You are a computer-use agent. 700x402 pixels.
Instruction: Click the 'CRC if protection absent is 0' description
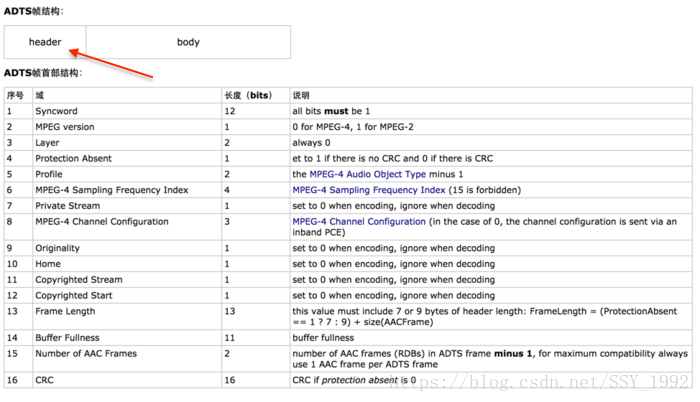pos(354,380)
